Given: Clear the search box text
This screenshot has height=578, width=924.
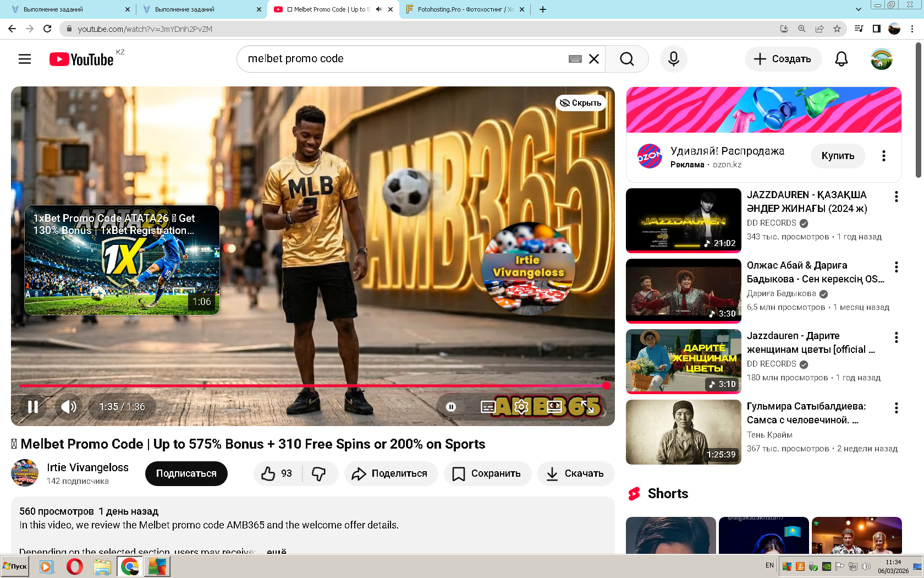Looking at the screenshot, I should pos(594,59).
